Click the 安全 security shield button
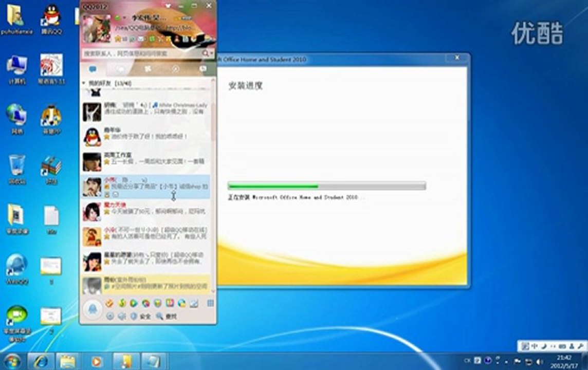588x370 pixels. 140,317
